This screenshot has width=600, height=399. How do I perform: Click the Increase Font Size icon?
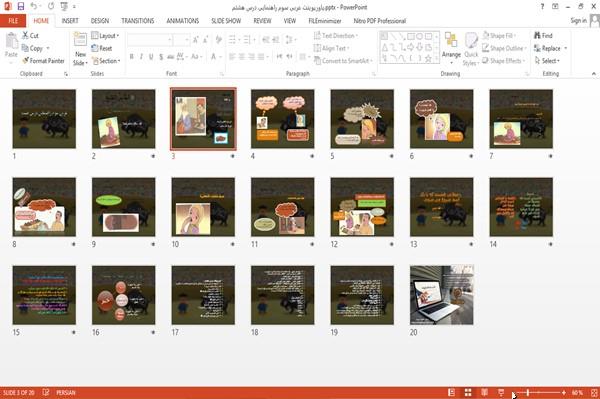pyautogui.click(x=196, y=39)
